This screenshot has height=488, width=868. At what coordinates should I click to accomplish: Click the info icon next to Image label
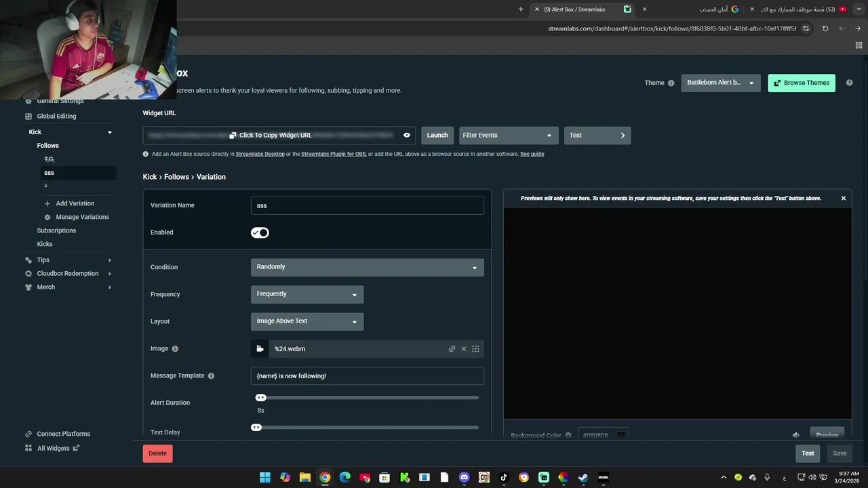175,349
